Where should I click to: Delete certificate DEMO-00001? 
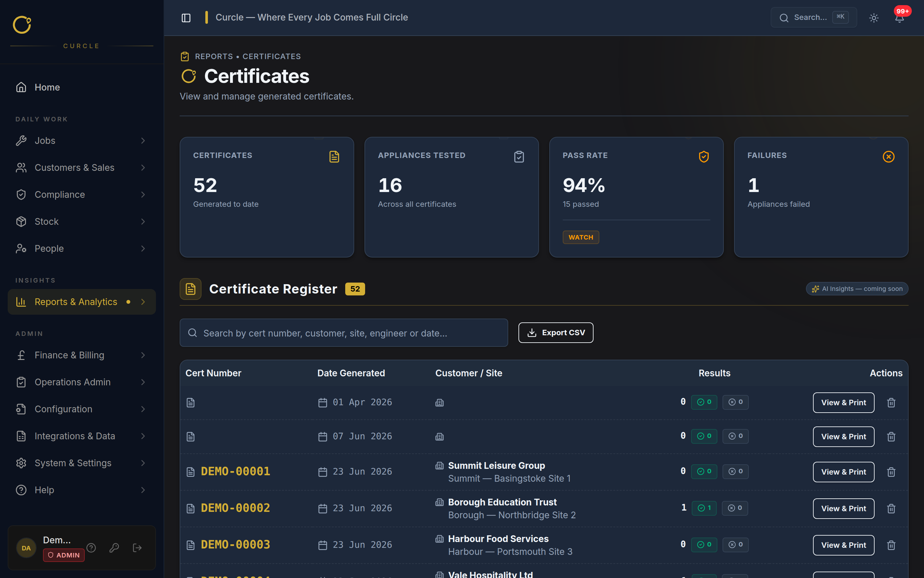click(x=891, y=472)
